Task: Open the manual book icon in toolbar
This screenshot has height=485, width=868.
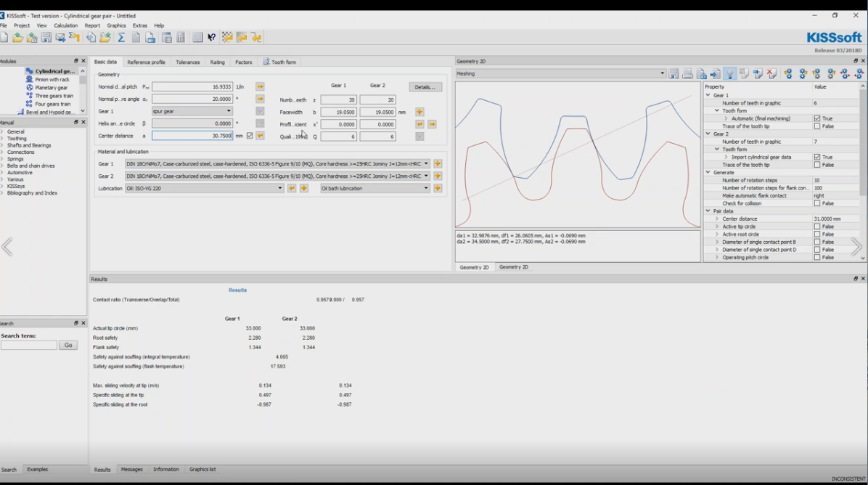Action: (197, 38)
